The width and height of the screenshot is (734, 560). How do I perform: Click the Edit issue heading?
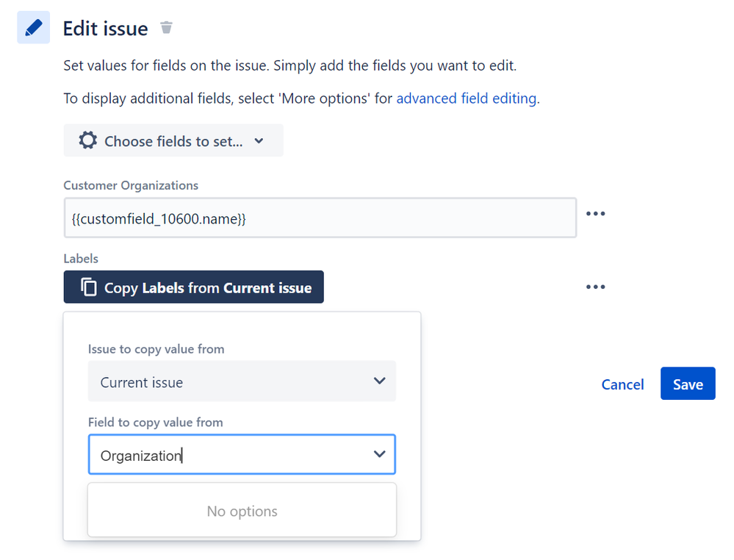[105, 29]
